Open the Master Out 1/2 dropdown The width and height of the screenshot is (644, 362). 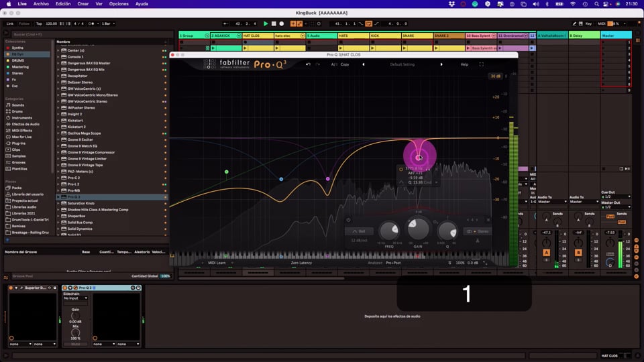coord(616,207)
